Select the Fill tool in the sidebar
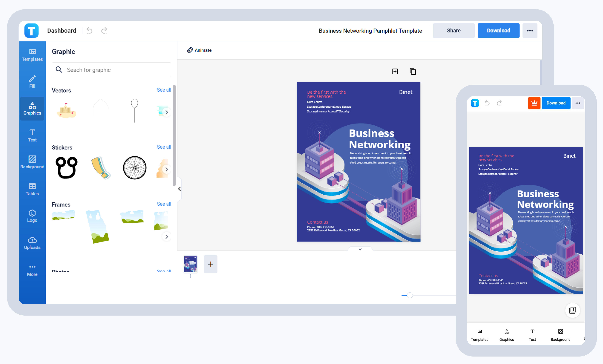Viewport: 603px width, 364px height. pos(32,82)
